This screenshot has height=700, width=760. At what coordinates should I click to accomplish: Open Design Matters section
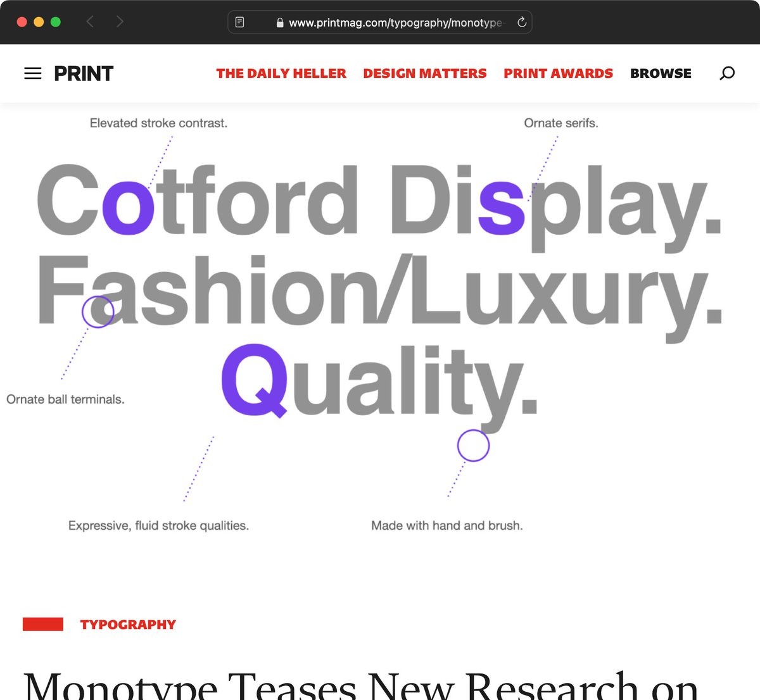point(425,73)
